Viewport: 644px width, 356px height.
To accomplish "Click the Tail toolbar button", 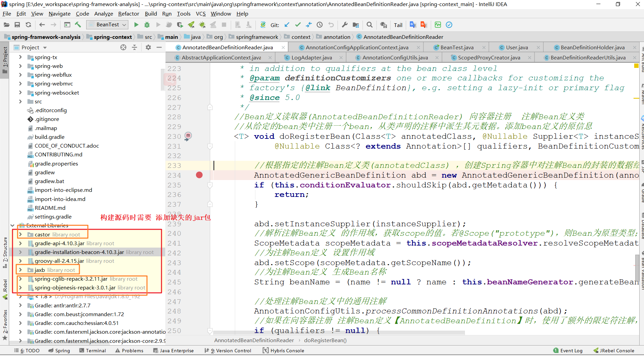I will click(398, 25).
